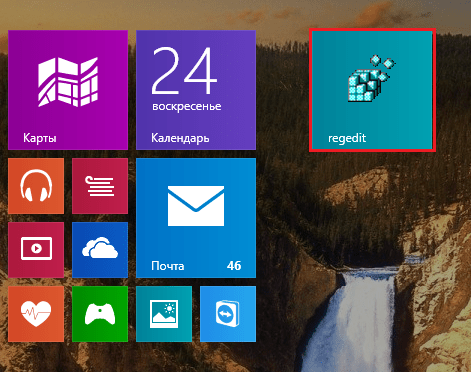Open the Календарь tile showing 24

(x=196, y=90)
